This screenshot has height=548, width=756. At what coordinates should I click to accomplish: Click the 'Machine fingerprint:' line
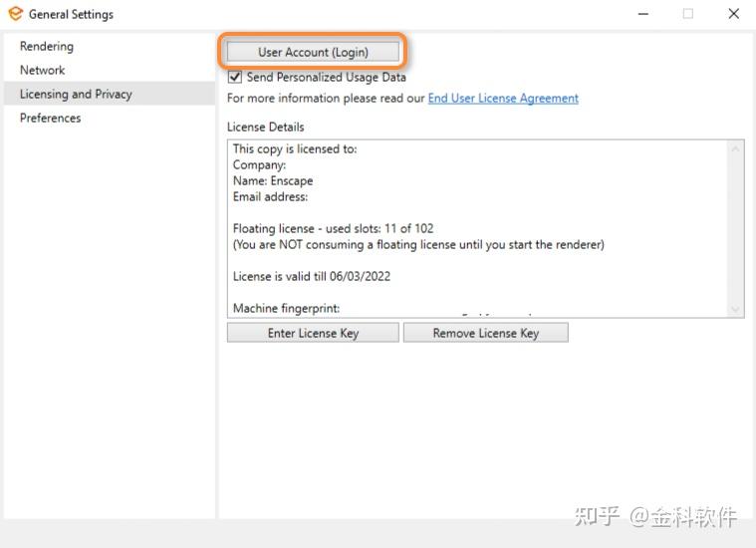(287, 308)
